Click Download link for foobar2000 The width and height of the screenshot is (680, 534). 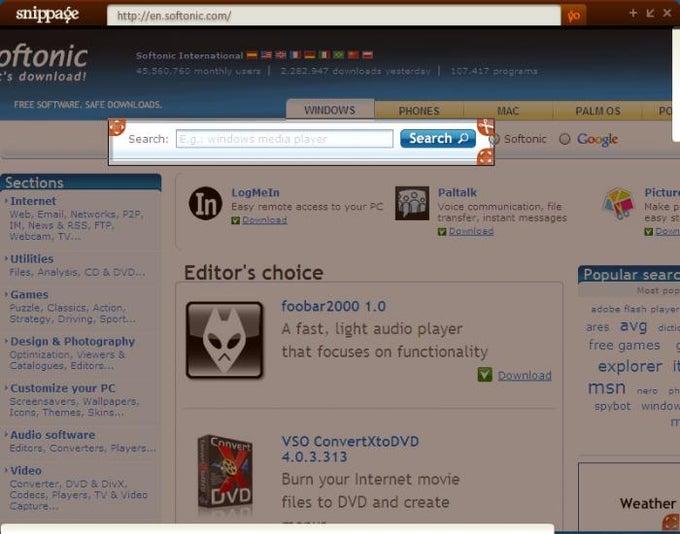[x=524, y=375]
